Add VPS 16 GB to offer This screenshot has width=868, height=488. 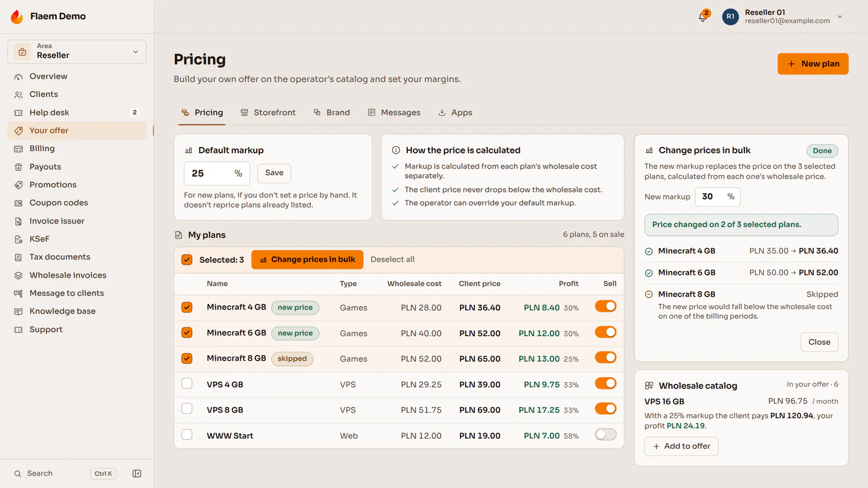681,446
